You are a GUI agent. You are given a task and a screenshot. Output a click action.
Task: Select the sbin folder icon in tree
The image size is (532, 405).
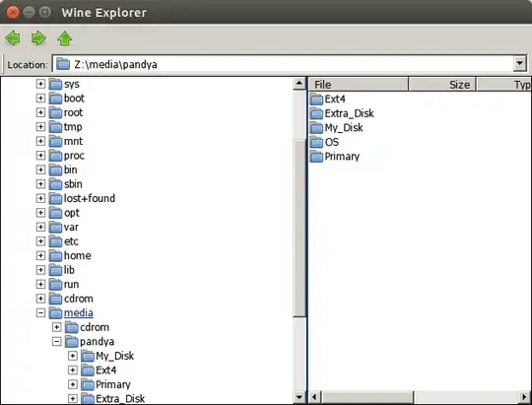[x=55, y=184]
